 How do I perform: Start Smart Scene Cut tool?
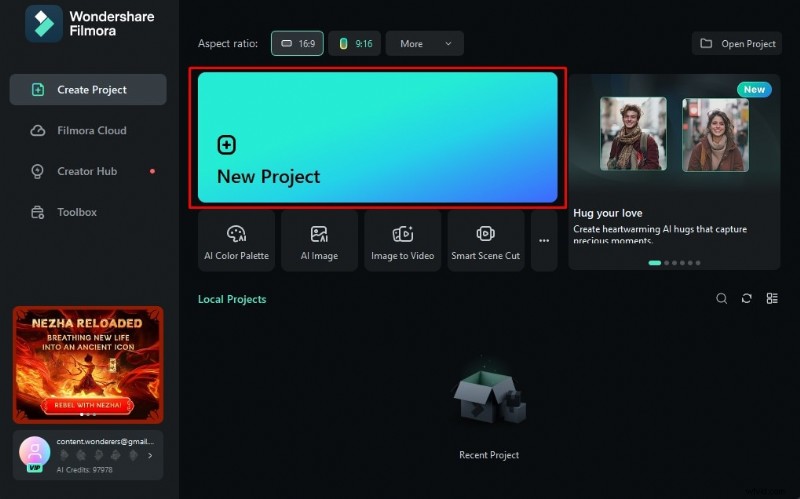click(x=485, y=241)
